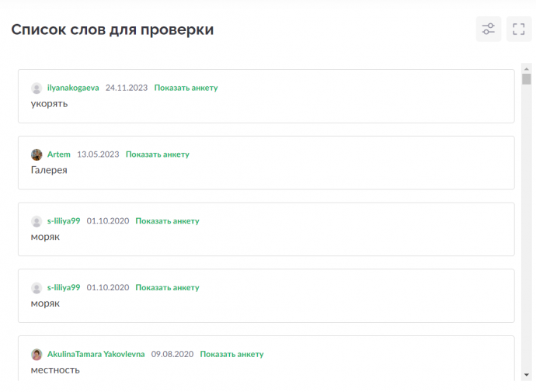The image size is (536, 392).
Task: Click the scrollbar down arrow
Action: click(527, 375)
